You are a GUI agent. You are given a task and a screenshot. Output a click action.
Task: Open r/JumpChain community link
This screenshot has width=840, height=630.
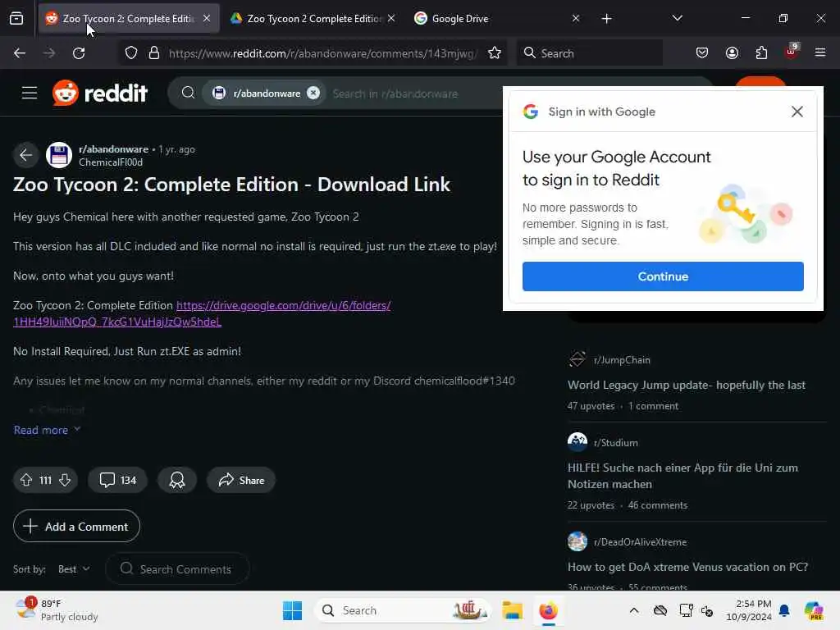[622, 359]
